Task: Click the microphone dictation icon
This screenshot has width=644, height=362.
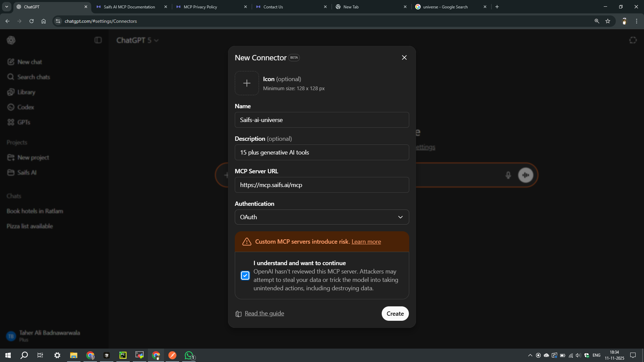Action: (508, 175)
